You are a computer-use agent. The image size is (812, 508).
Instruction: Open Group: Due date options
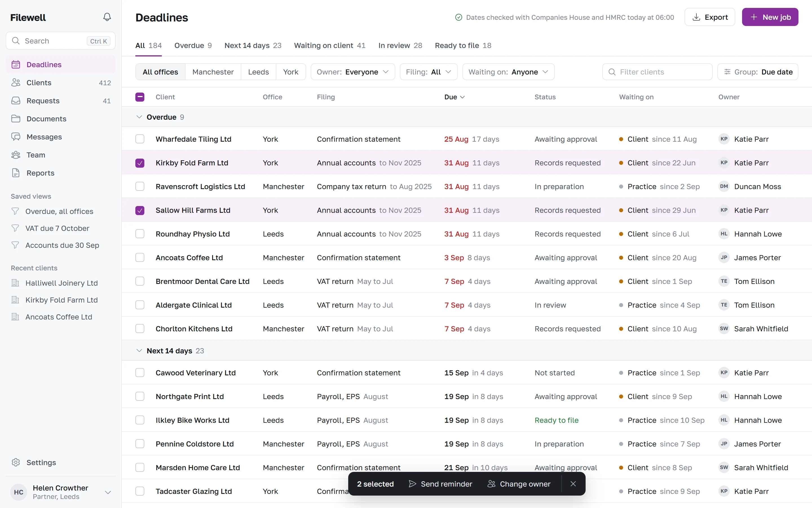click(758, 72)
